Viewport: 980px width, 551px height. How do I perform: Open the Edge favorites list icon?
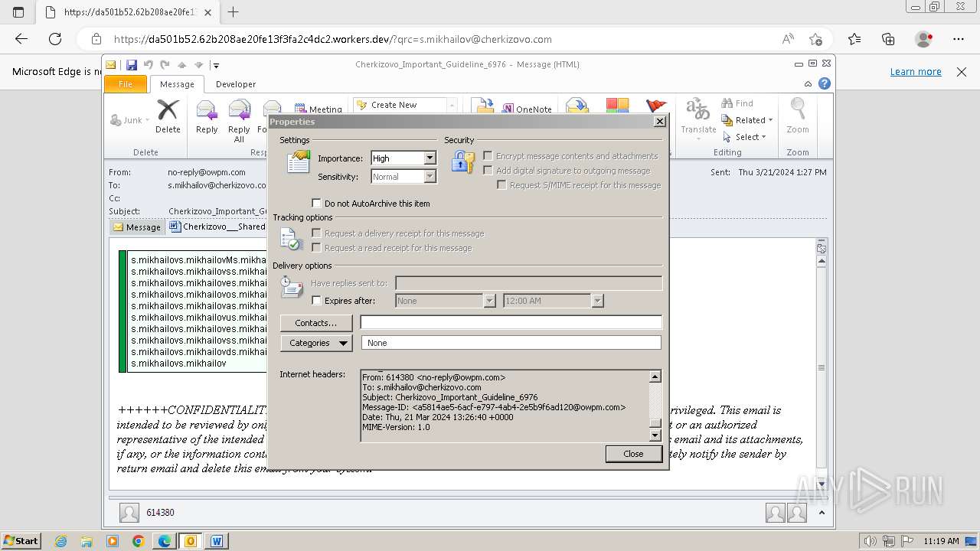tap(854, 39)
